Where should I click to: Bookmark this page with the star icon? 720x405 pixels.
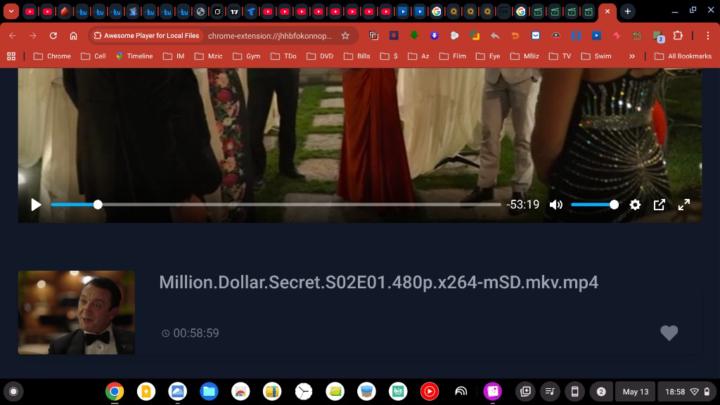coord(345,35)
